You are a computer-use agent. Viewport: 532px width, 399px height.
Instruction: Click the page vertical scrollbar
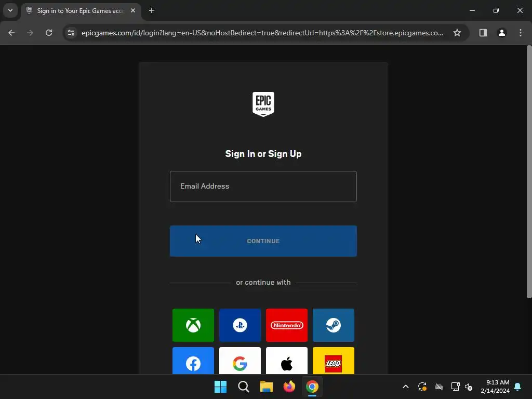529,171
